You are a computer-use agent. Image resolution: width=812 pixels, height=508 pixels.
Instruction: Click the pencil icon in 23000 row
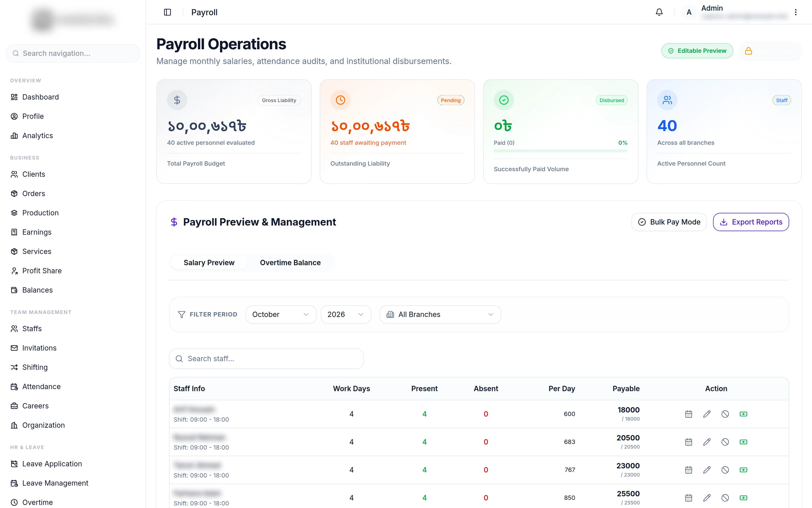pos(707,470)
